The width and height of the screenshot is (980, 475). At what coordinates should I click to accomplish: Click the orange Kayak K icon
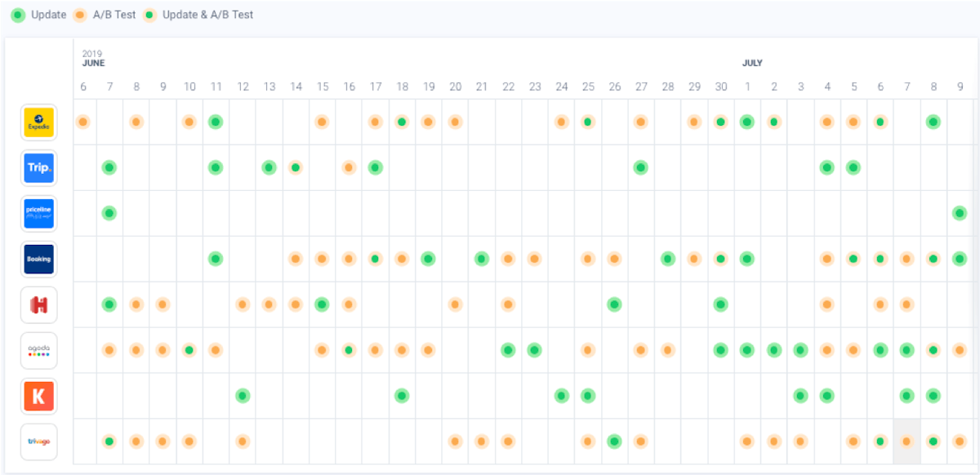(x=38, y=396)
